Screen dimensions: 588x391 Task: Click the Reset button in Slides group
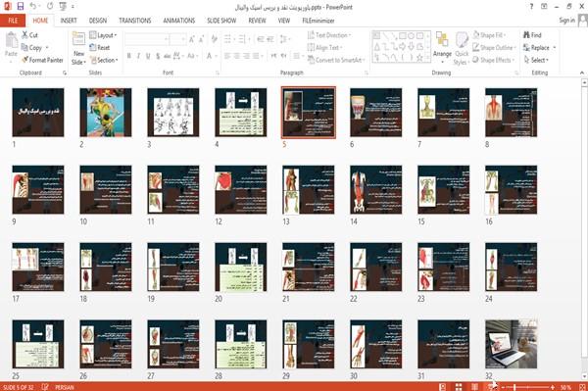tap(100, 48)
